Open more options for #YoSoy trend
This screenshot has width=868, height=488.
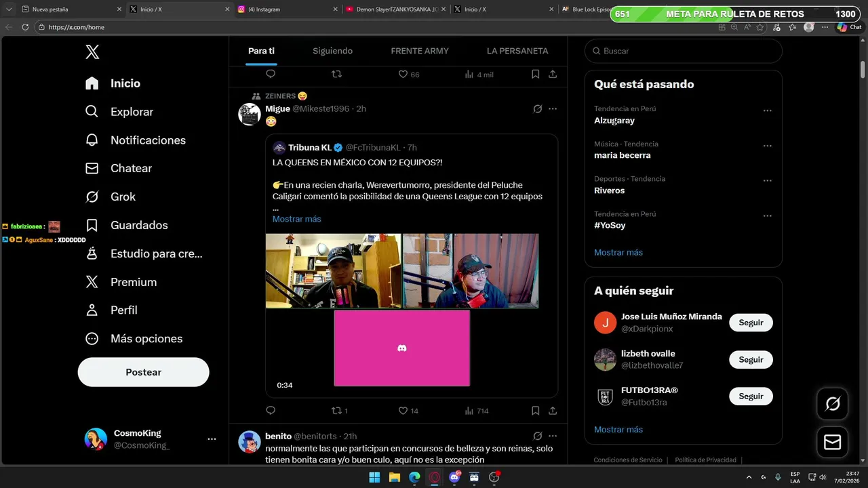(767, 216)
